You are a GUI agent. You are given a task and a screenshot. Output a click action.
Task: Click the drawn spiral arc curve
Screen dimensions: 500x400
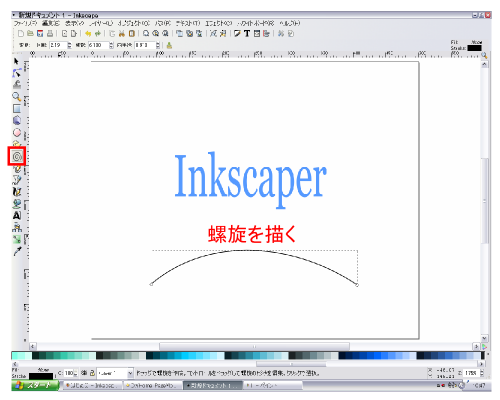click(x=253, y=251)
